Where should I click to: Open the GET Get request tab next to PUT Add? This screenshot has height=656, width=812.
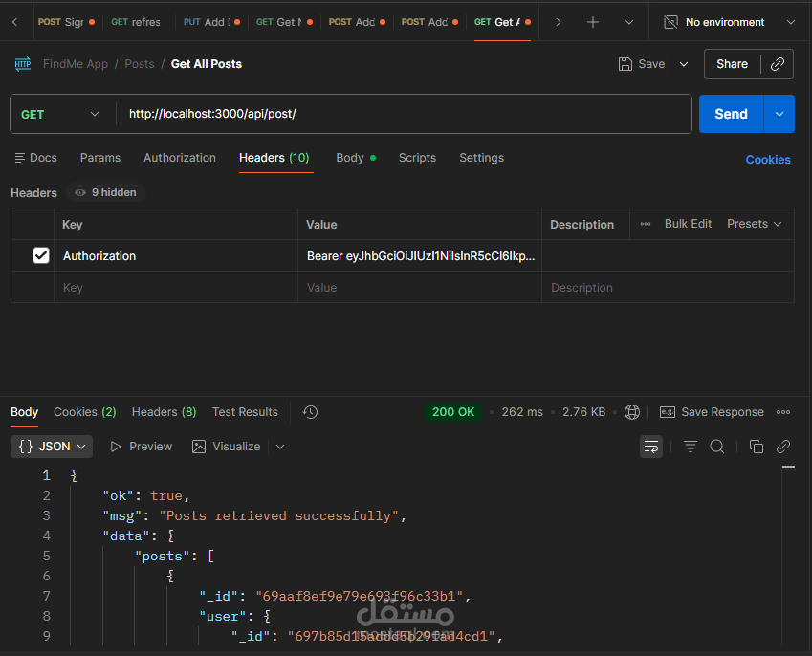(284, 22)
